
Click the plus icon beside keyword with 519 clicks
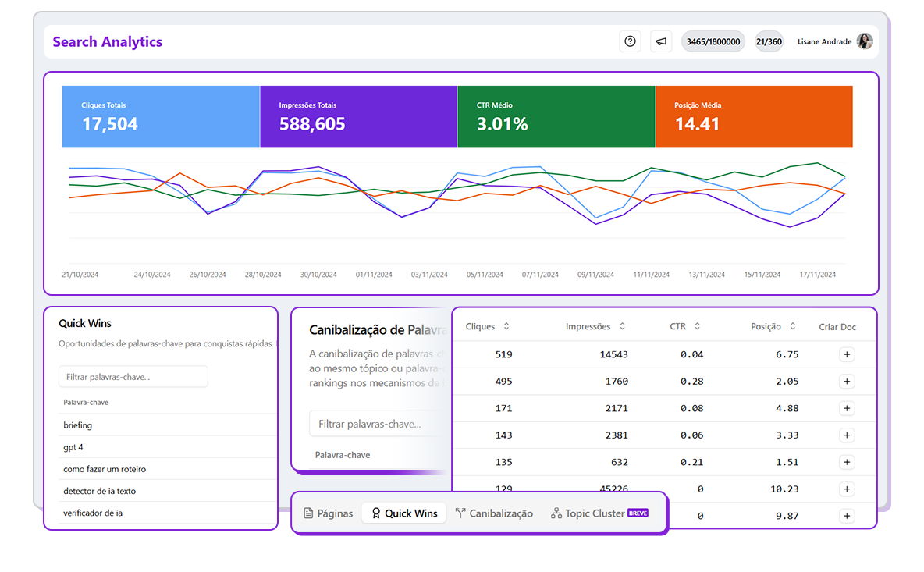coord(847,354)
